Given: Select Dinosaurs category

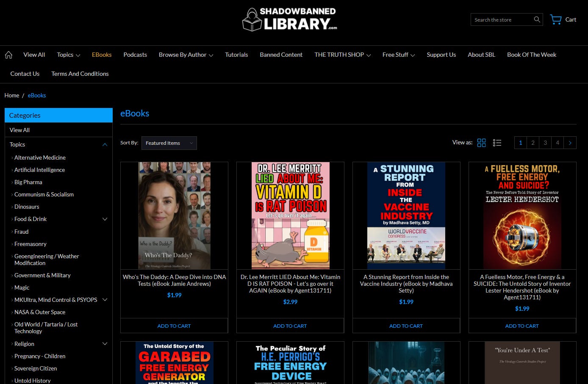Looking at the screenshot, I should 27,207.
